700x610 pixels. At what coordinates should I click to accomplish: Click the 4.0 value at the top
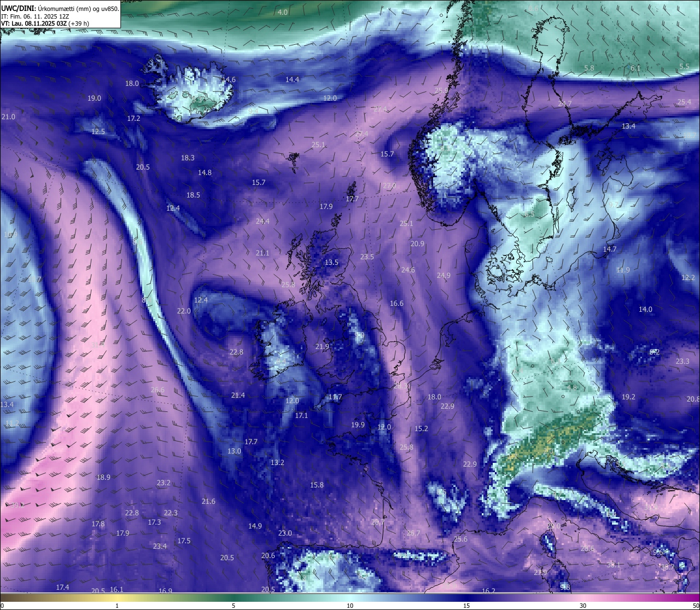point(283,12)
